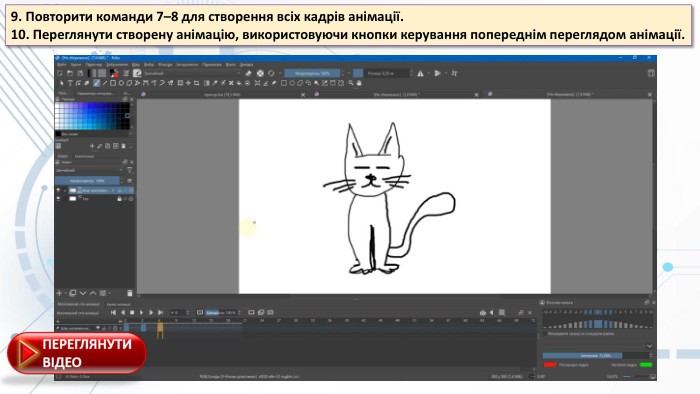Open the Help menu in menu bar
Viewport: 700px width, 394px height.
point(246,65)
